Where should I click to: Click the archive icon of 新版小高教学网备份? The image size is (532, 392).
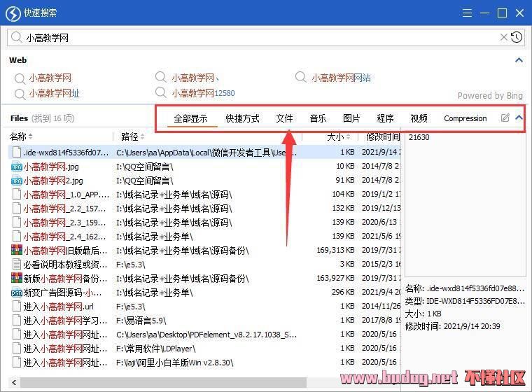point(17,279)
